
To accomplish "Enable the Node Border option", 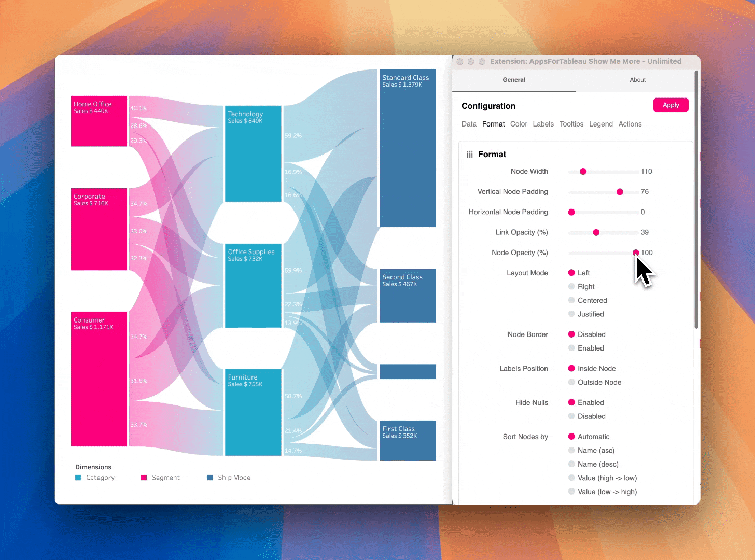I will coord(571,348).
